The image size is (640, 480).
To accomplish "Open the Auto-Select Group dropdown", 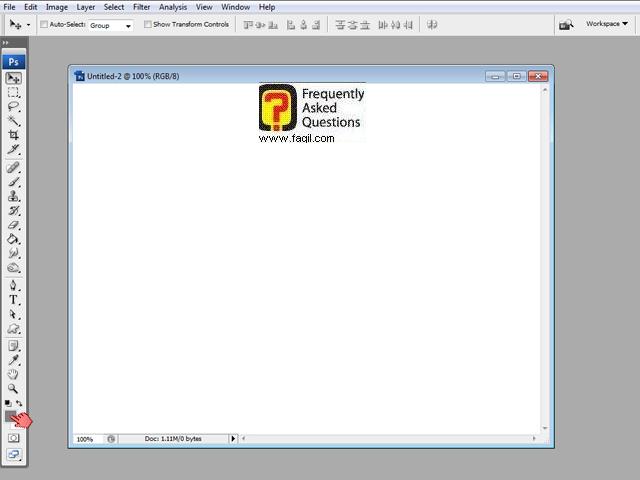I will (x=110, y=25).
